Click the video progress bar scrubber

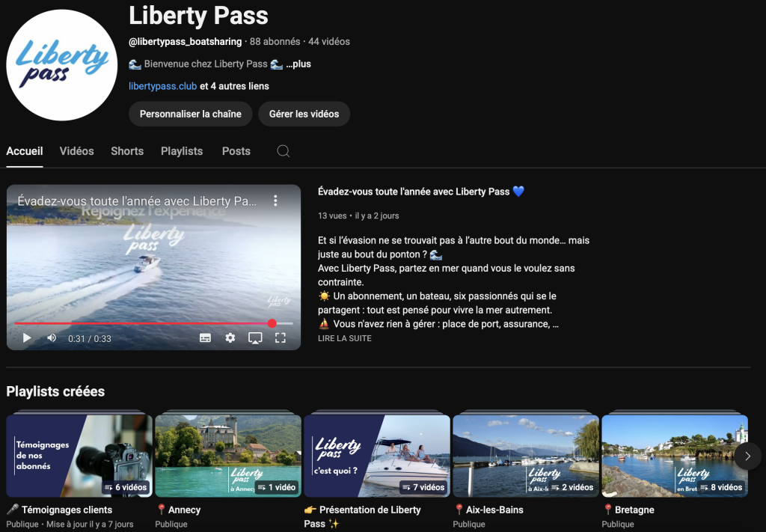click(272, 323)
